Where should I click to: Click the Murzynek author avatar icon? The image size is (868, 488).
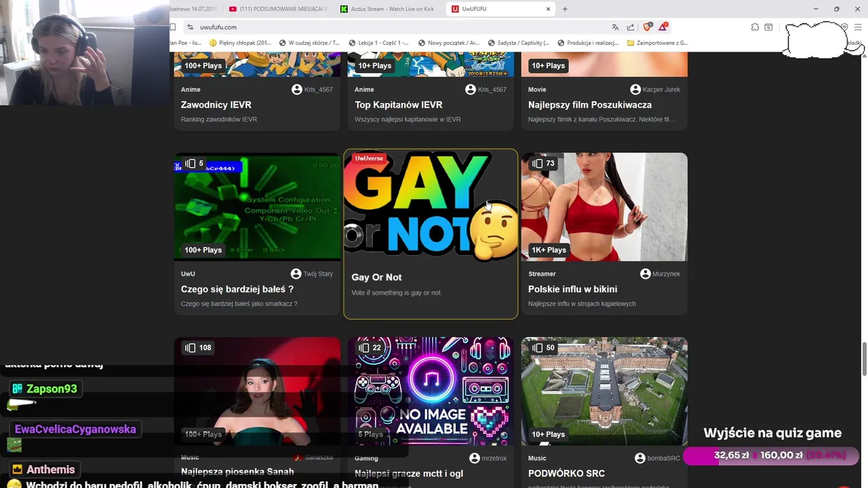click(x=646, y=274)
